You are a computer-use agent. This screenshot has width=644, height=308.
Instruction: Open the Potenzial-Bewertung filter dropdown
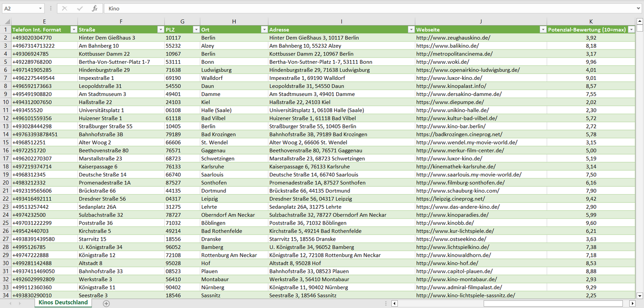click(x=631, y=29)
